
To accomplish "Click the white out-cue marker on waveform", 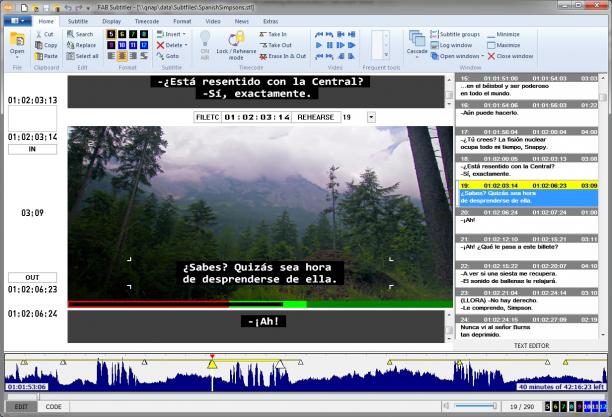I will click(280, 364).
